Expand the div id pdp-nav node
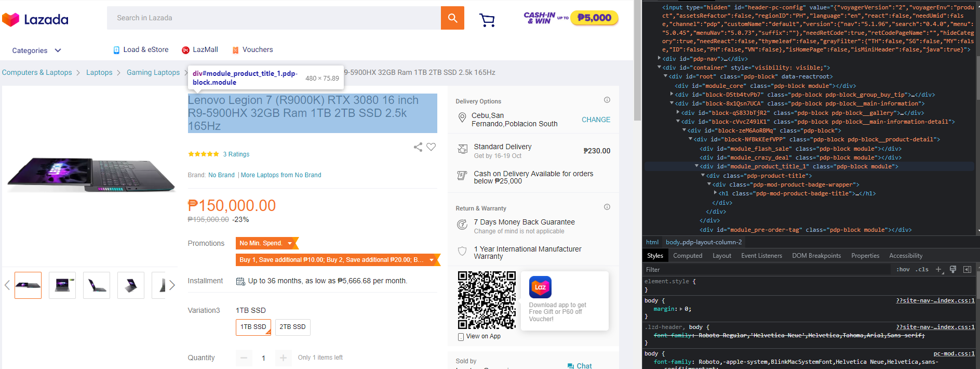Viewport: 980px width, 369px height. click(x=659, y=58)
